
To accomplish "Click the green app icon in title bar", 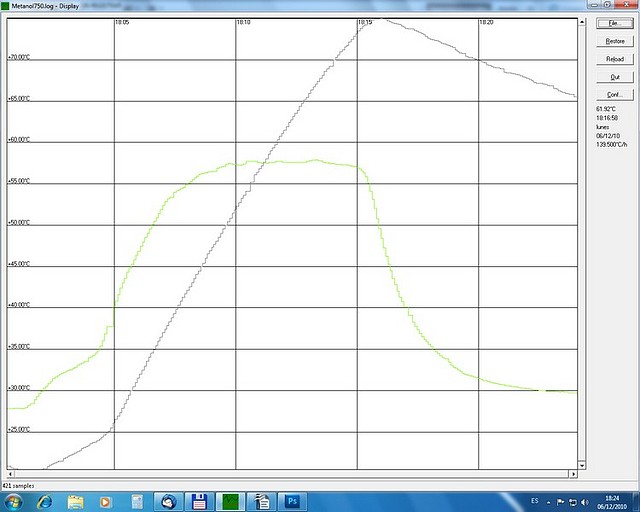I will [5, 6].
